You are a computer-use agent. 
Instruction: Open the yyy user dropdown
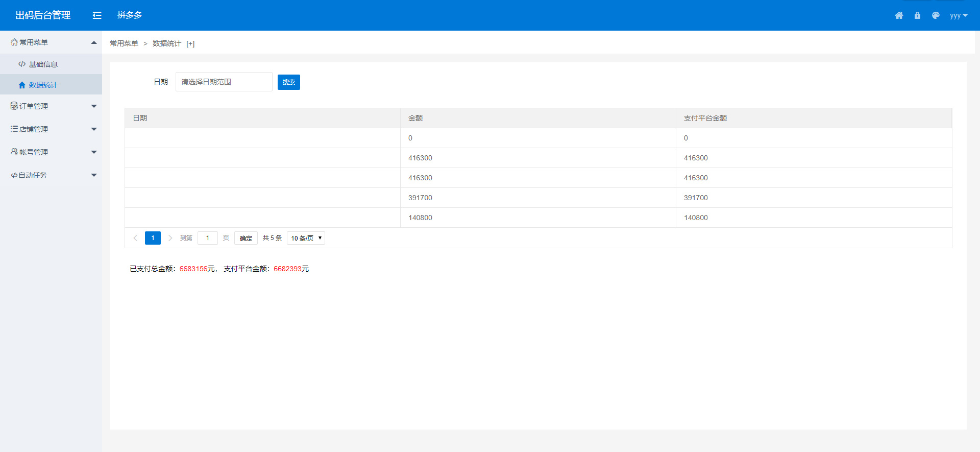point(959,15)
